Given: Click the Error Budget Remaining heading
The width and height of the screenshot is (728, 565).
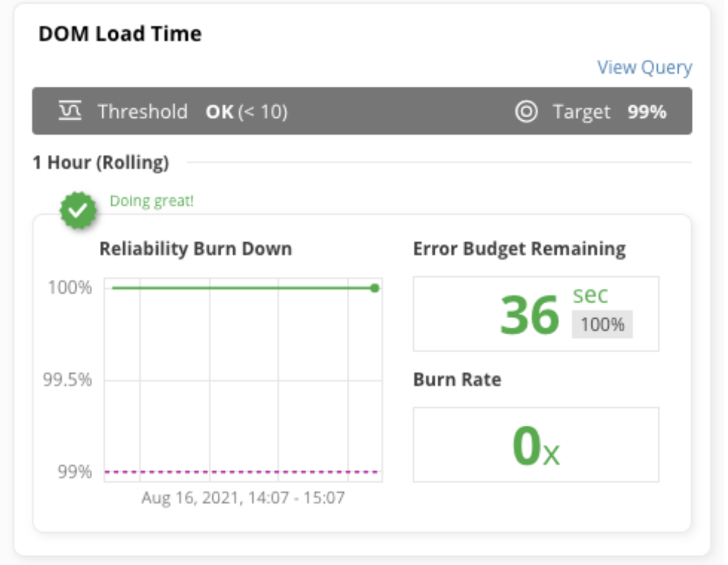Looking at the screenshot, I should 519,249.
